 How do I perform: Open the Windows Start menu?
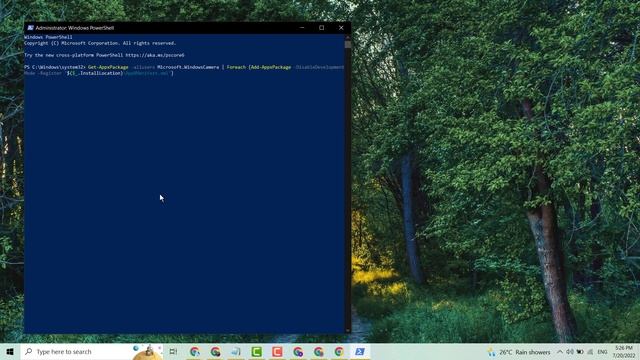(10, 351)
